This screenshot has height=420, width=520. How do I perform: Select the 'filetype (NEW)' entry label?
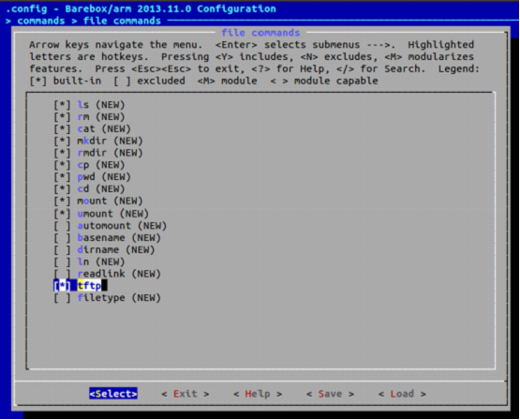click(119, 298)
